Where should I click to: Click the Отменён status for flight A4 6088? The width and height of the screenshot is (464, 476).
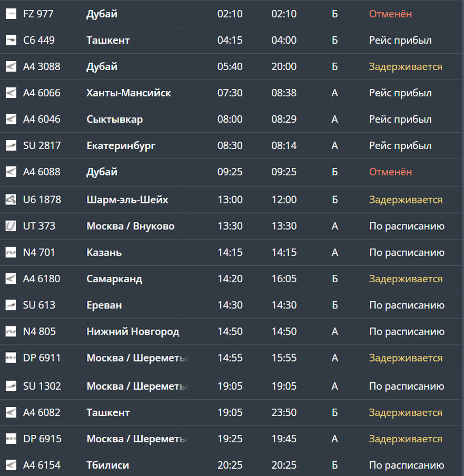point(390,172)
